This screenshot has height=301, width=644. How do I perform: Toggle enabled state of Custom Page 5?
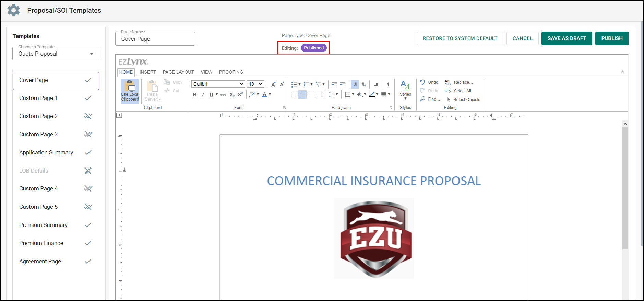tap(88, 207)
